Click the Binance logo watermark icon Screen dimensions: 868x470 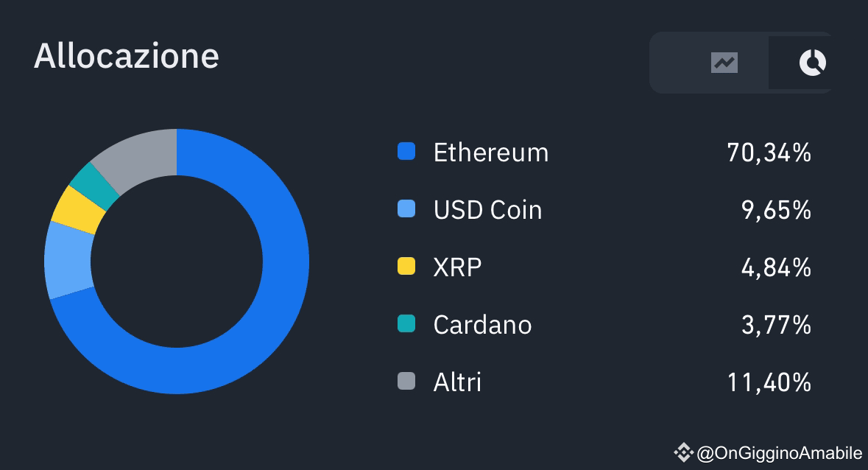click(684, 453)
